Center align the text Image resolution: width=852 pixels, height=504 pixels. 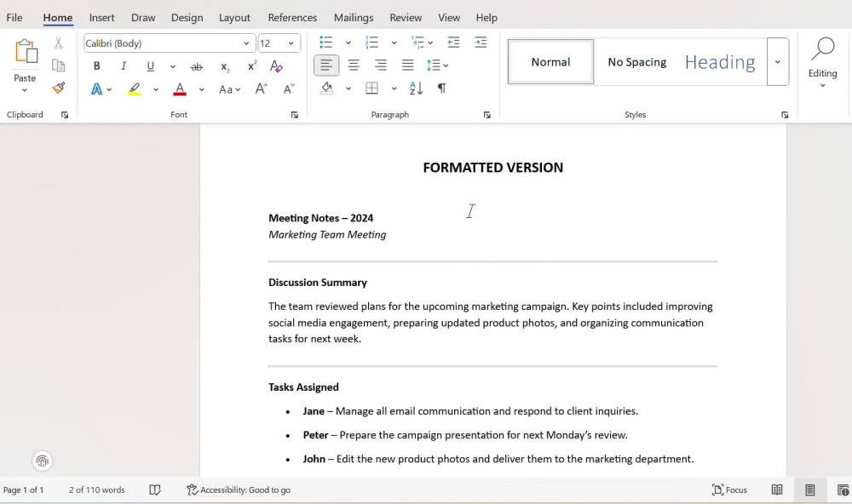(x=354, y=66)
